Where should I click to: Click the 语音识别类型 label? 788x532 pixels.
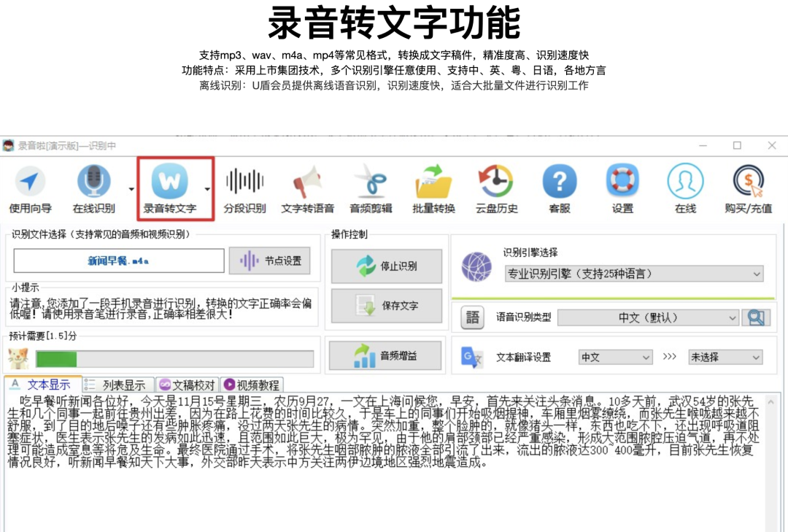(x=524, y=317)
